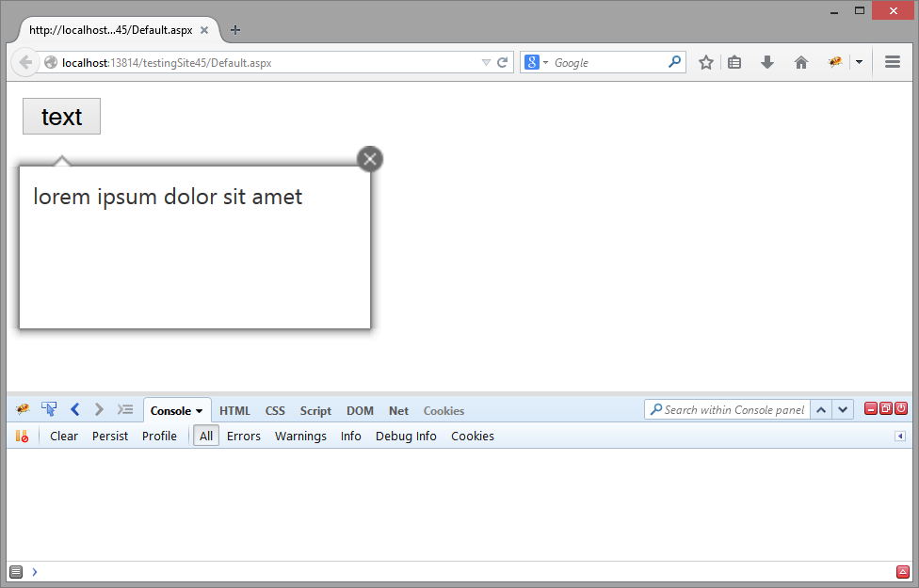Open the command history list icon
Image resolution: width=919 pixels, height=588 pixels.
click(x=16, y=572)
